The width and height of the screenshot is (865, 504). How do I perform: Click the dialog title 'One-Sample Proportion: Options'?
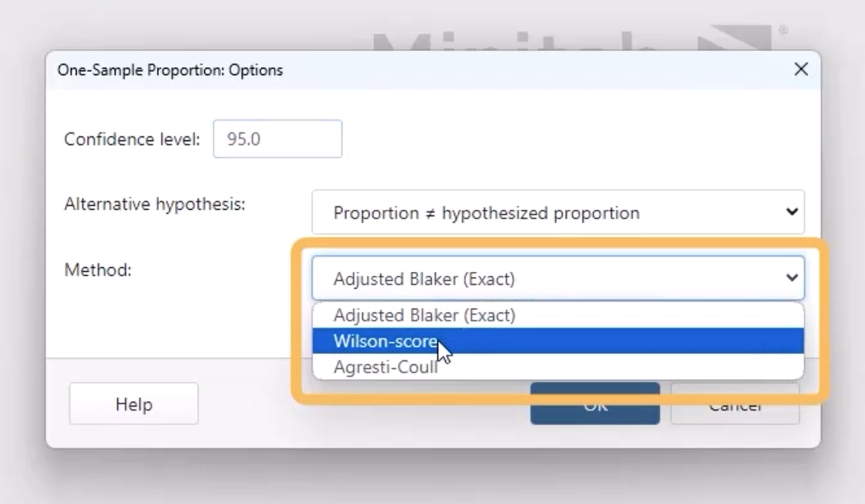point(169,70)
